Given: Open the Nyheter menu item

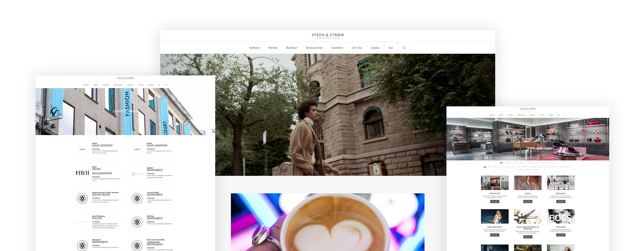Looking at the screenshot, I should [x=254, y=48].
